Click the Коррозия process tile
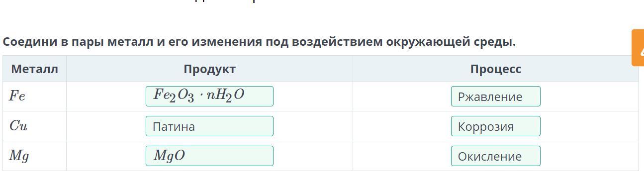The width and height of the screenshot is (644, 186). (496, 126)
